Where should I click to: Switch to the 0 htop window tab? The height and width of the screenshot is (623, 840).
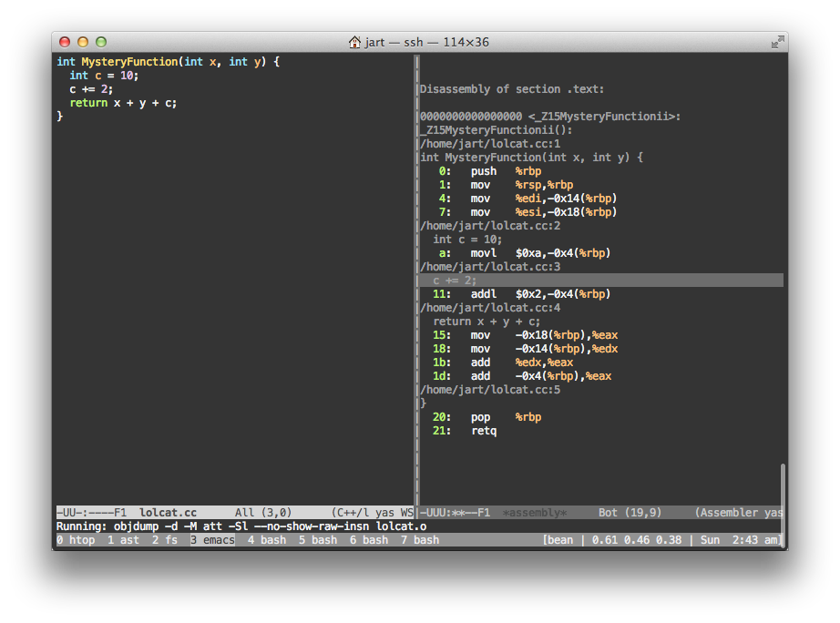[76, 540]
